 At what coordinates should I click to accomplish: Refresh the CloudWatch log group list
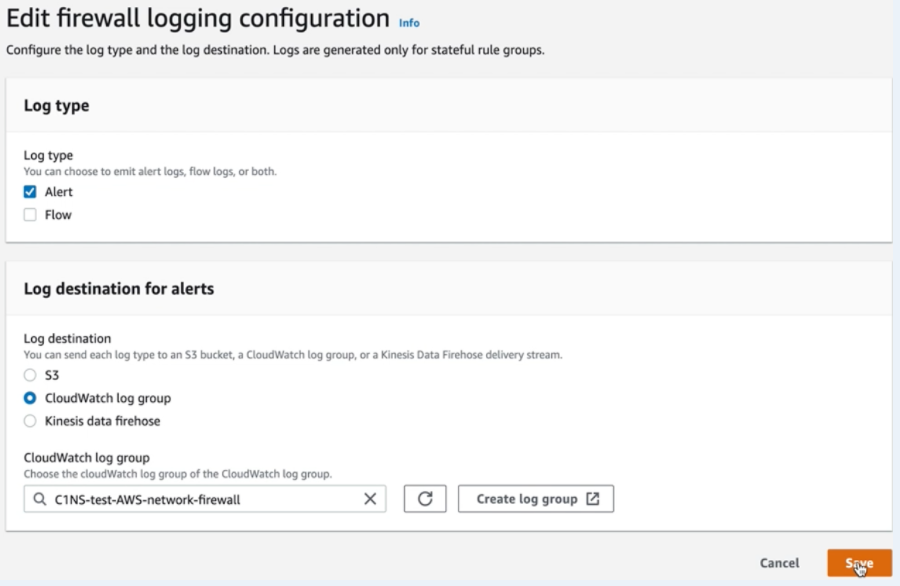(x=425, y=499)
